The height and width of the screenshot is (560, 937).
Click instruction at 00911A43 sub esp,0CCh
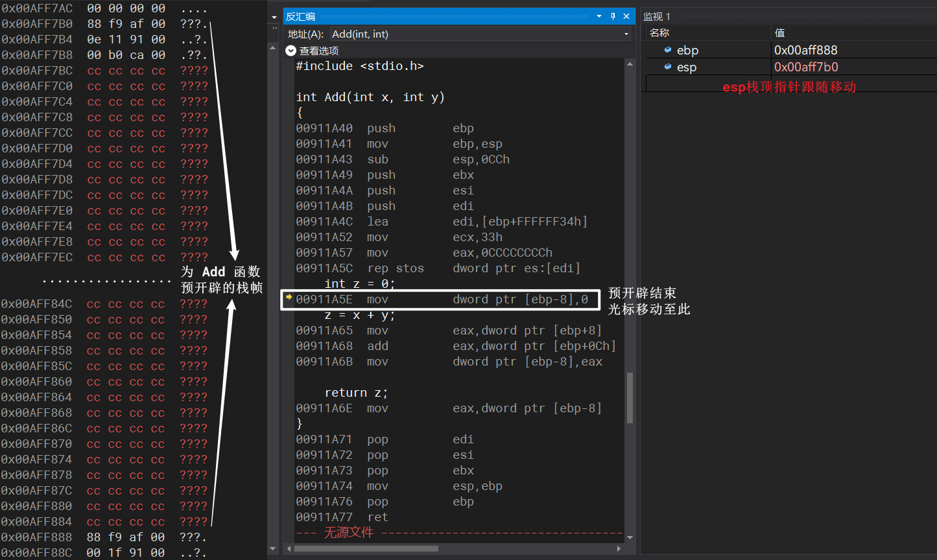click(403, 159)
